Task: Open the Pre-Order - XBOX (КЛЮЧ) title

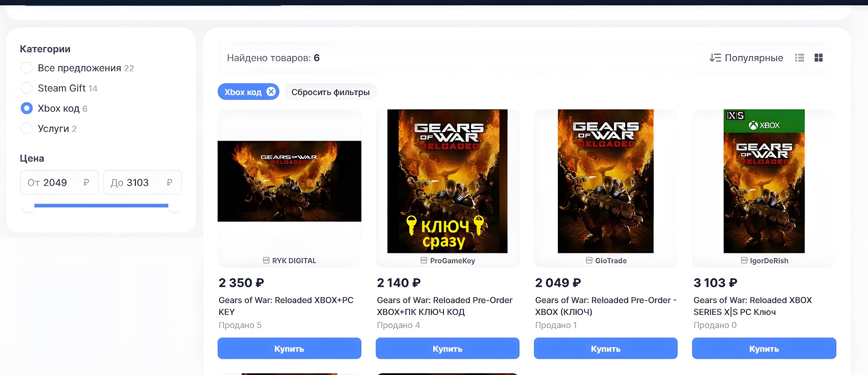Action: click(606, 306)
